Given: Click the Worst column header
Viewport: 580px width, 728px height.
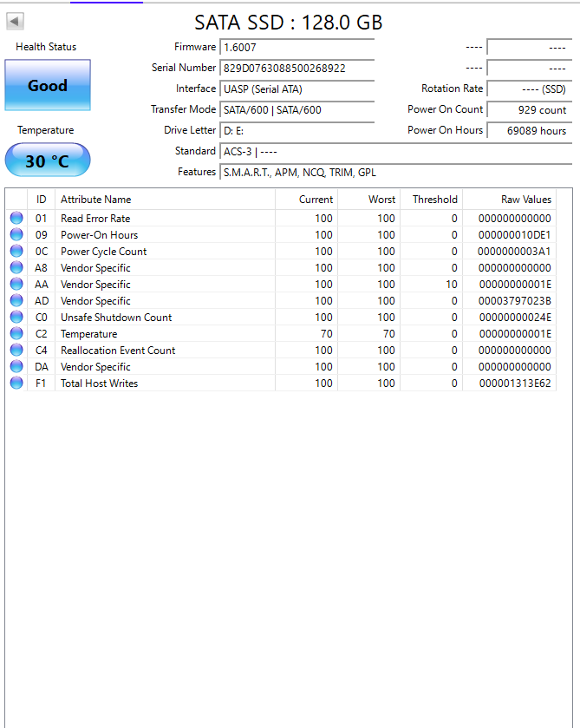Looking at the screenshot, I should click(369, 200).
